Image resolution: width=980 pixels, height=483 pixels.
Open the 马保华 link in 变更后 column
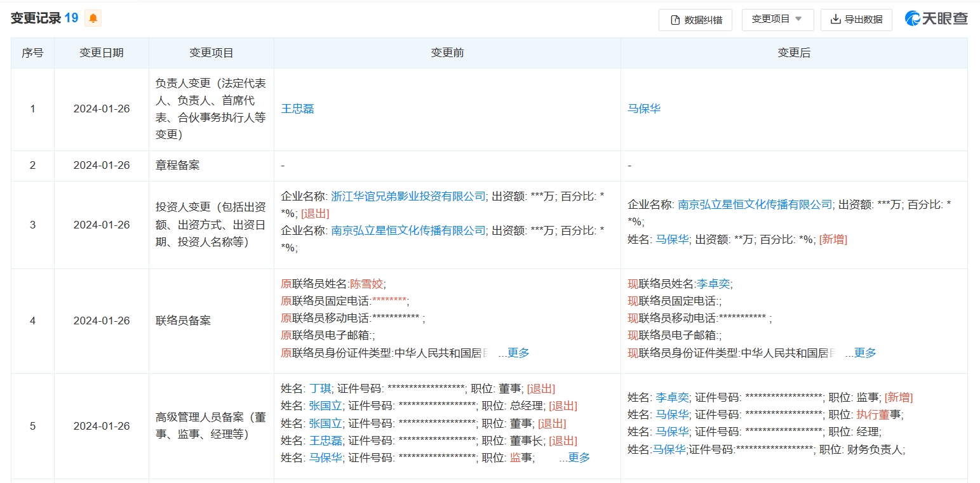[644, 109]
